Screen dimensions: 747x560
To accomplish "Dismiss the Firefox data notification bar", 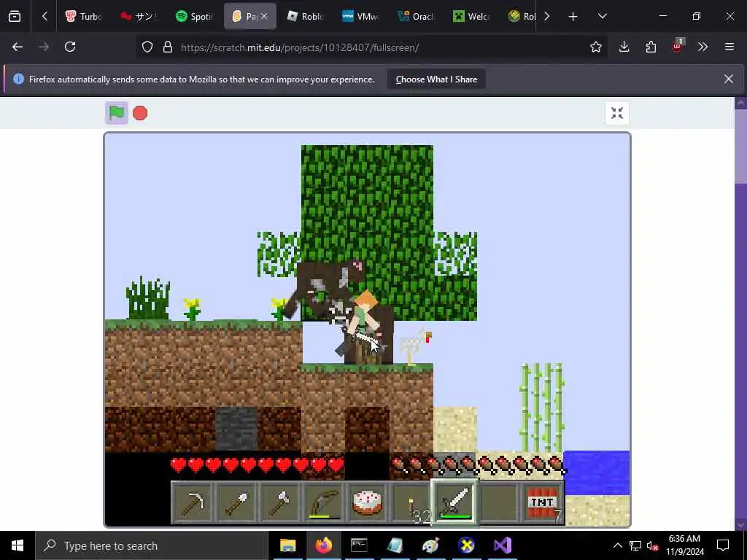I will [729, 79].
